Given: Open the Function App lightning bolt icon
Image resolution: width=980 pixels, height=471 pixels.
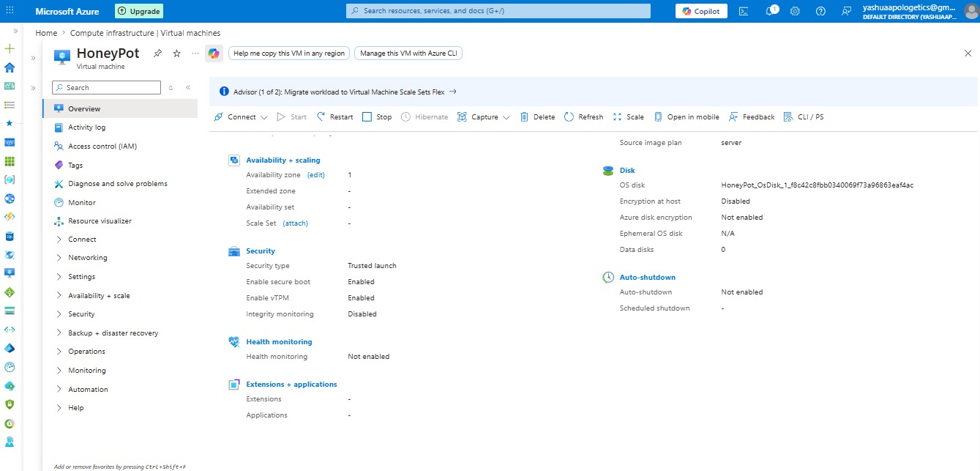Looking at the screenshot, I should coord(10,218).
